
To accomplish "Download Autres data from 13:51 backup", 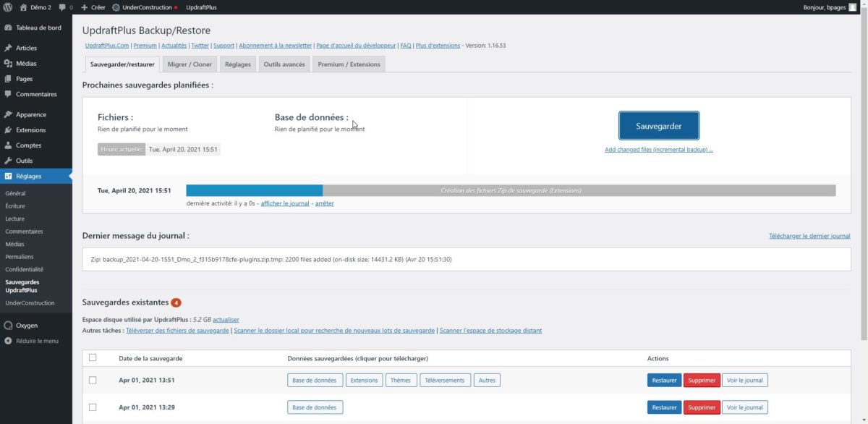I will [488, 380].
